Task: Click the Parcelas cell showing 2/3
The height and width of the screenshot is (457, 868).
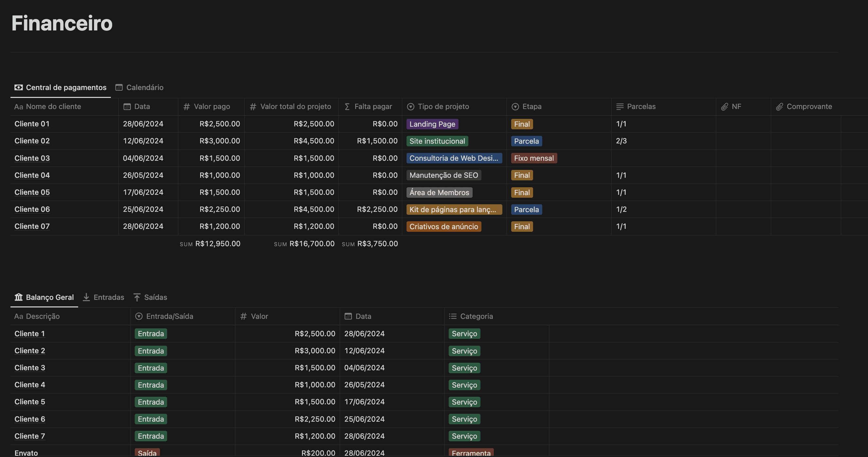Action: (621, 141)
